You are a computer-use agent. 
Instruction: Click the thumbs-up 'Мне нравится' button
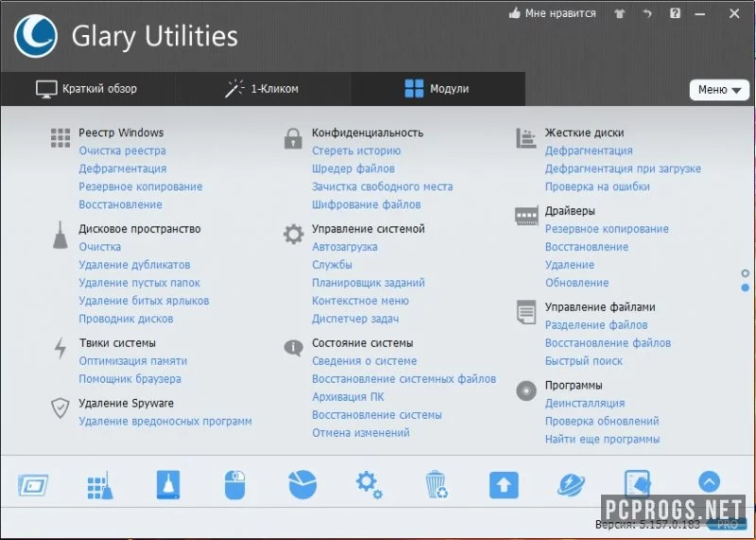553,13
